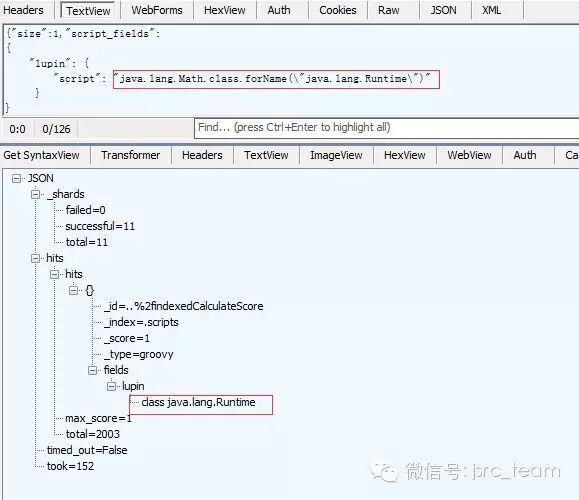Collapse the root JSON node
The height and width of the screenshot is (500, 579).
pos(16,179)
